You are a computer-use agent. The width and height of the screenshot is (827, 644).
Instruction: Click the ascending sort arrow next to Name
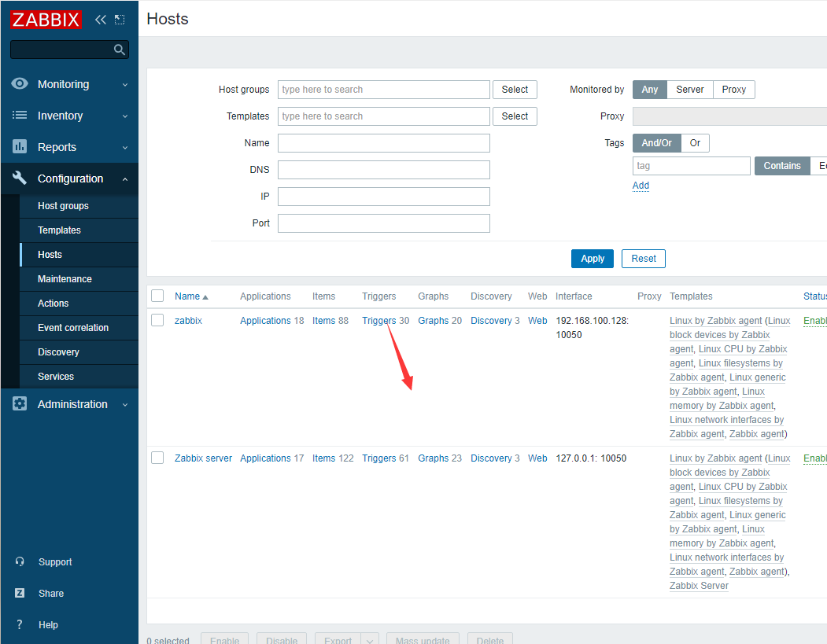coord(205,297)
